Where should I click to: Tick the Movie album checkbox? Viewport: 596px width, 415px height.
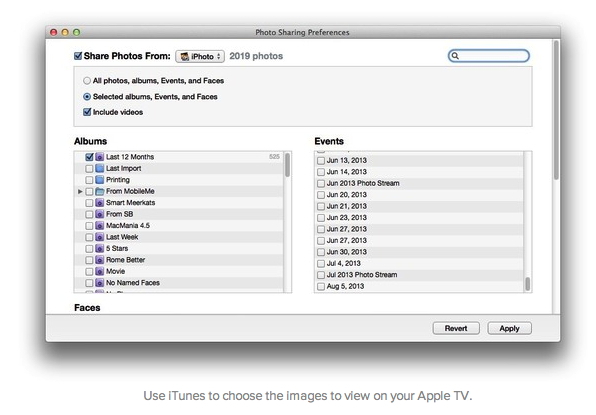tap(89, 271)
